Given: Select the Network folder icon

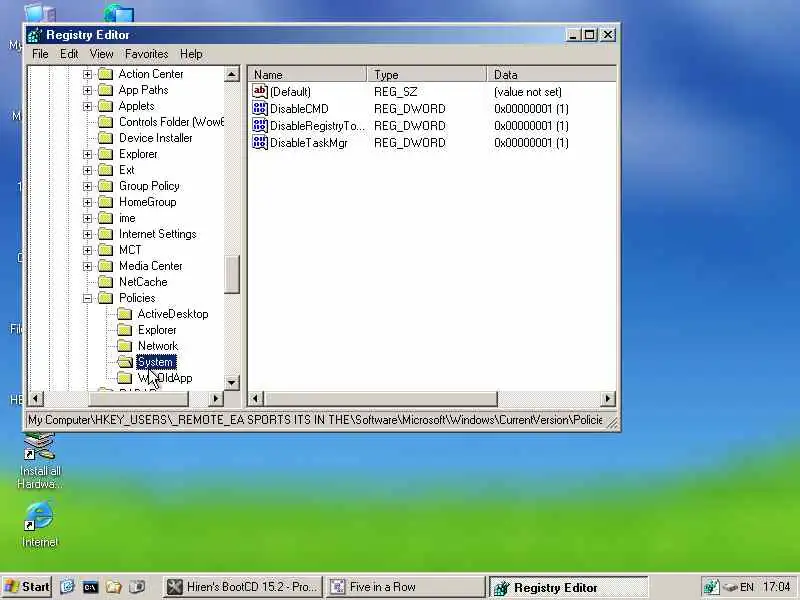Looking at the screenshot, I should (x=124, y=346).
